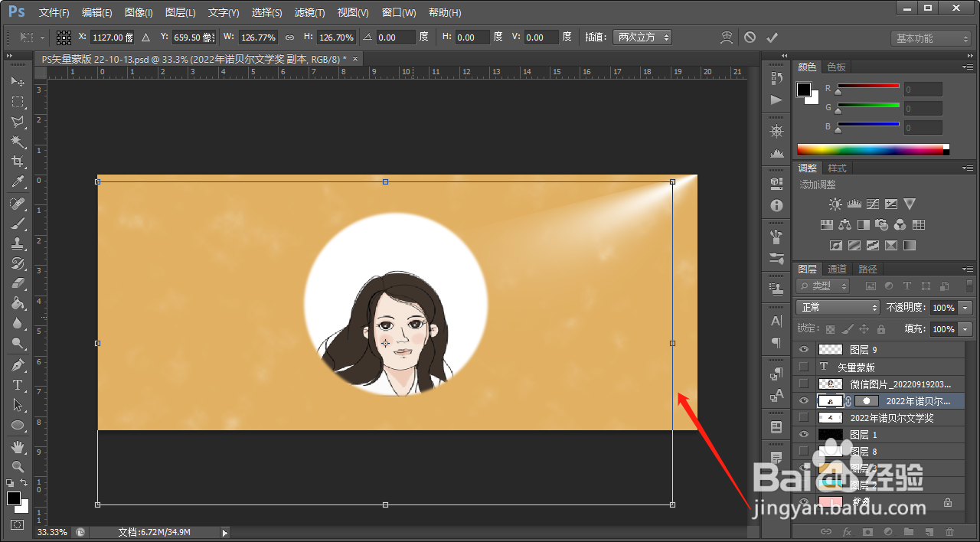Open the 文件(F) menu
Viewport: 980px width, 542px height.
[x=54, y=12]
